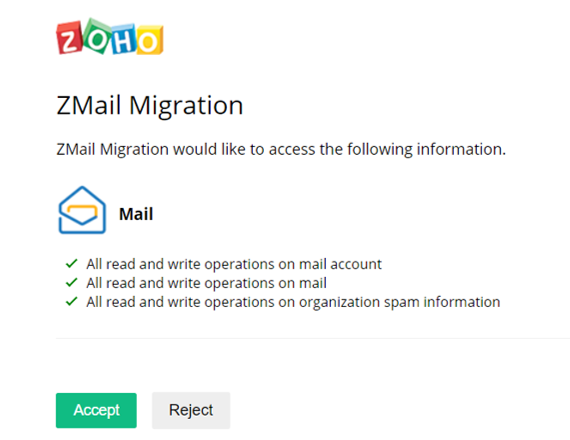This screenshot has height=440, width=570.
Task: Click the checkmark beside 'operations on mail' permission
Action: click(72, 282)
